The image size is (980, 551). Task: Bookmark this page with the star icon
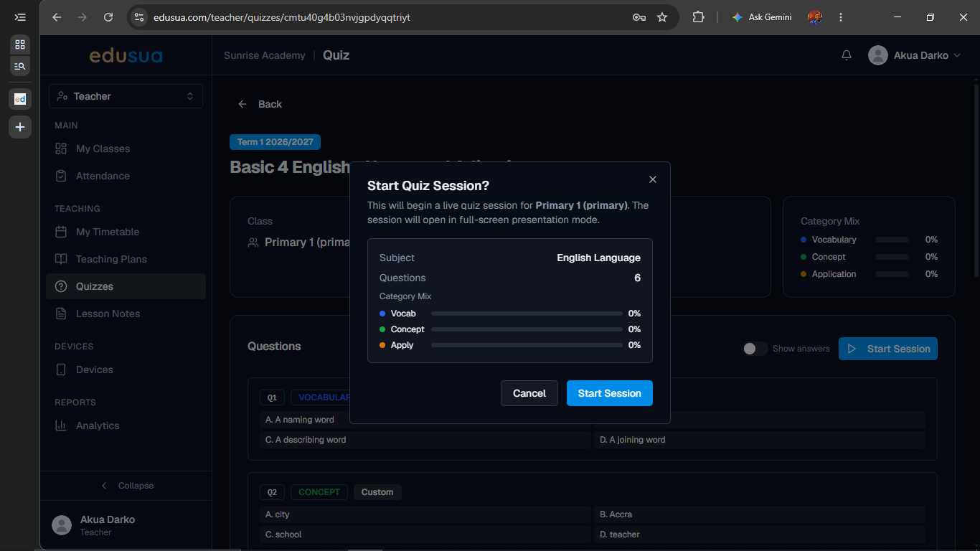pos(662,17)
